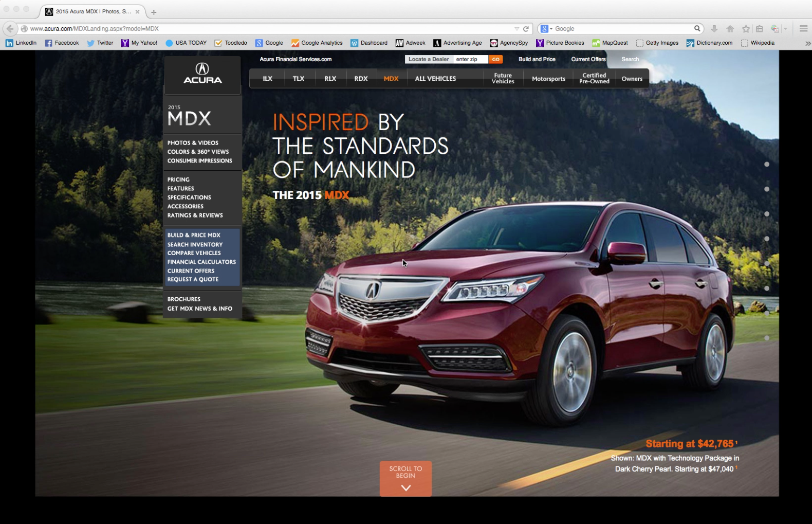Click the Google search input field
This screenshot has height=524, width=812.
pyautogui.click(x=622, y=29)
